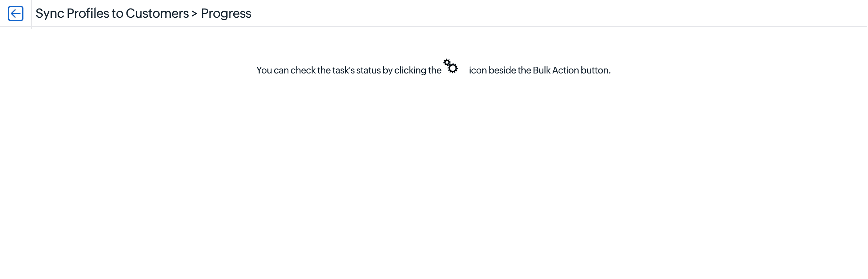
Task: Click the word 'to' in the header title
Action: [x=117, y=13]
